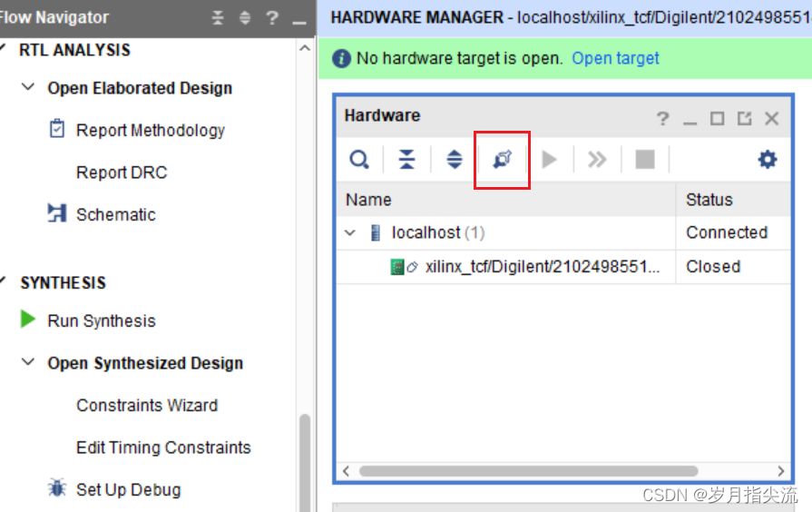Viewport: 812px width, 512px height.
Task: Collapse Open Synthesized Design section
Action: point(28,361)
